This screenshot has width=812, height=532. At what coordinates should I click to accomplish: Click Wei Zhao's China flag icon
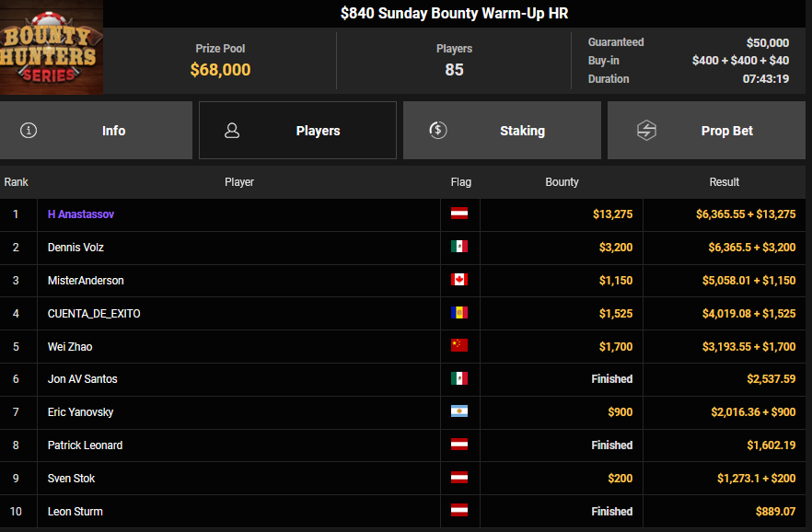pyautogui.click(x=459, y=346)
